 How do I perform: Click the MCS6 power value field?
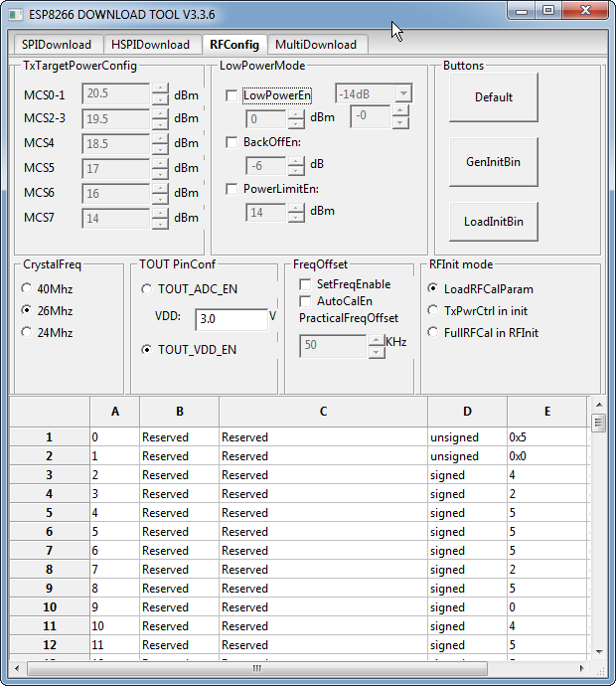tap(116, 194)
